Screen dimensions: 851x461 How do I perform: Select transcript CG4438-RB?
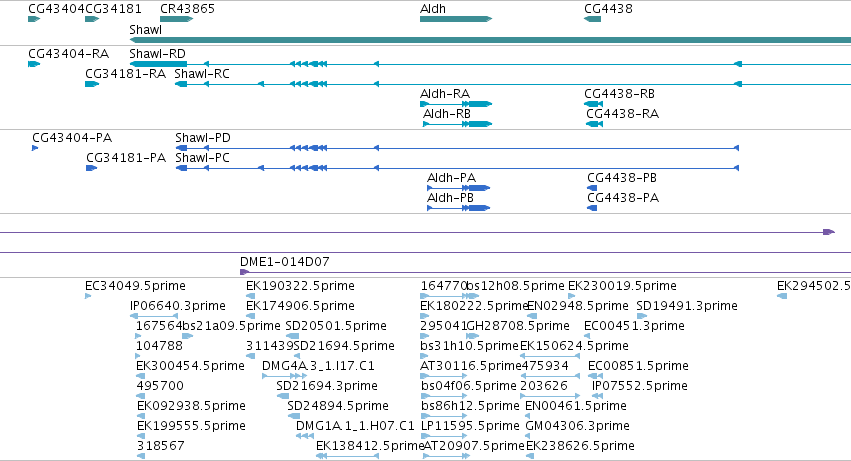coord(619,94)
